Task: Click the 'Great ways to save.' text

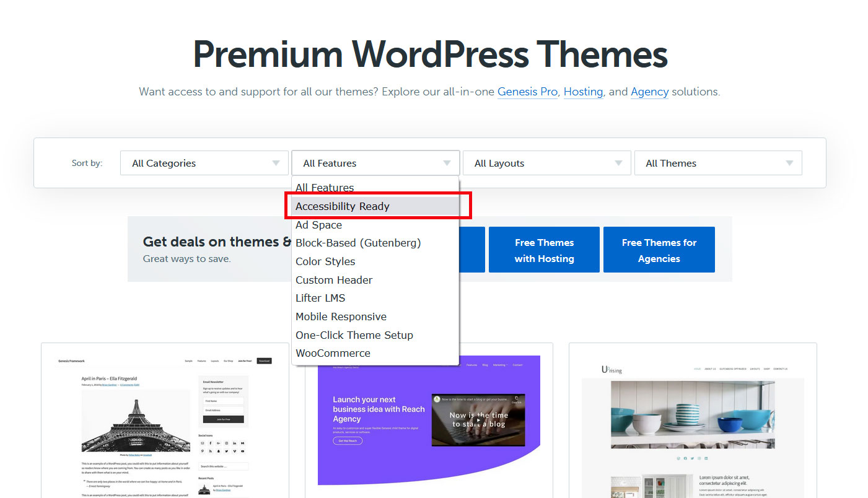Action: tap(186, 259)
